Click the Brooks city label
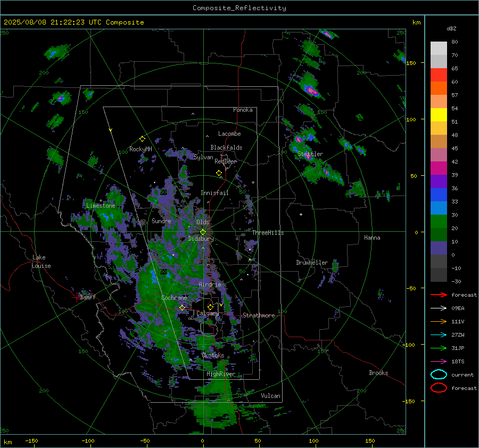 pyautogui.click(x=378, y=373)
